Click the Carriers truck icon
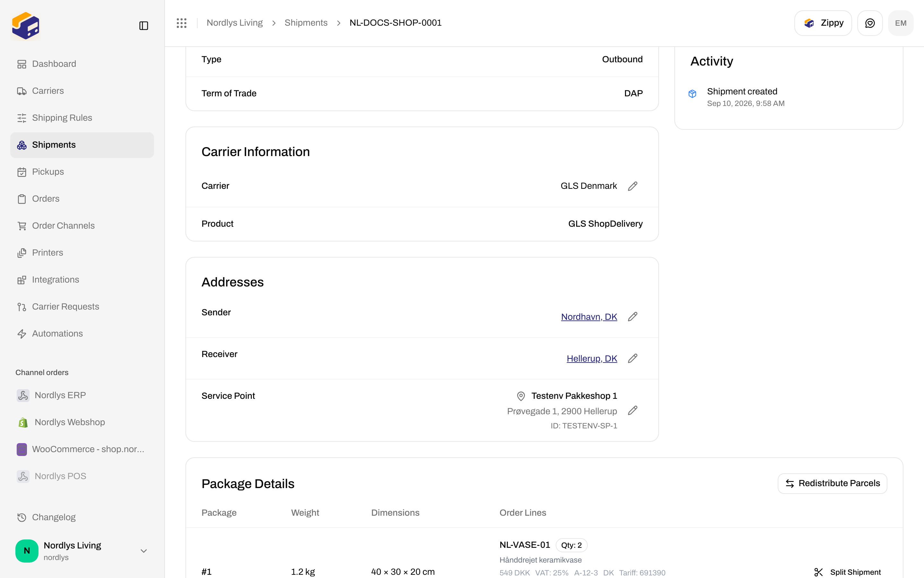This screenshot has width=924, height=578. 22,91
